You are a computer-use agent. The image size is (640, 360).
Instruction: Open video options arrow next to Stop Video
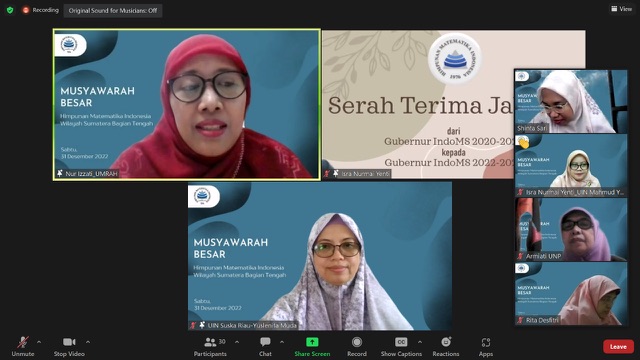click(x=88, y=342)
